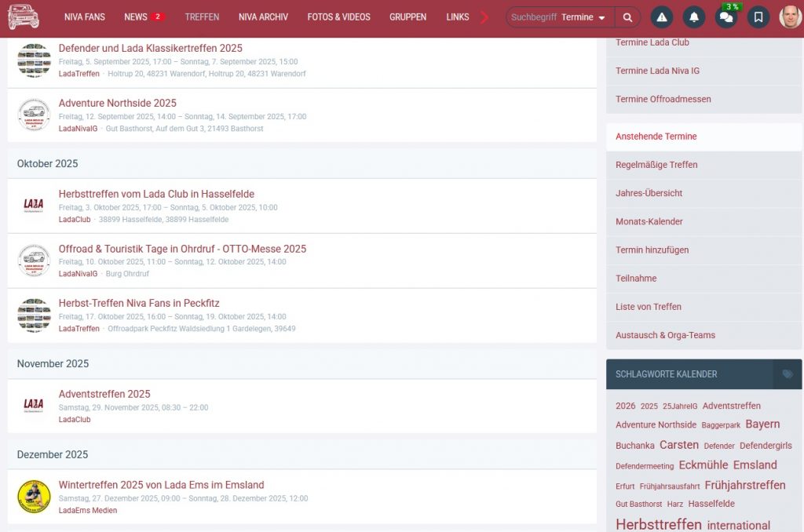Open Herbsttreffen vom Lada Club in Hasselfelde
This screenshot has width=804, height=532.
click(x=156, y=194)
